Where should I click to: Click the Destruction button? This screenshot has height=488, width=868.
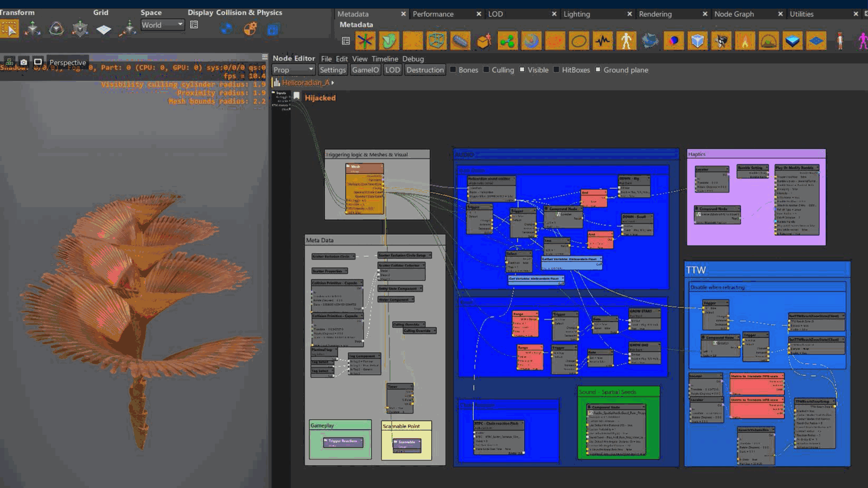[425, 70]
